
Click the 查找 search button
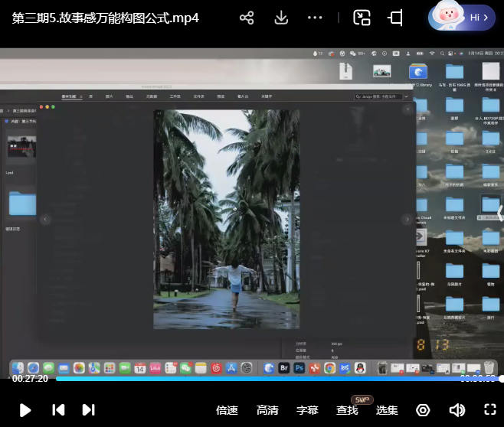tap(347, 410)
